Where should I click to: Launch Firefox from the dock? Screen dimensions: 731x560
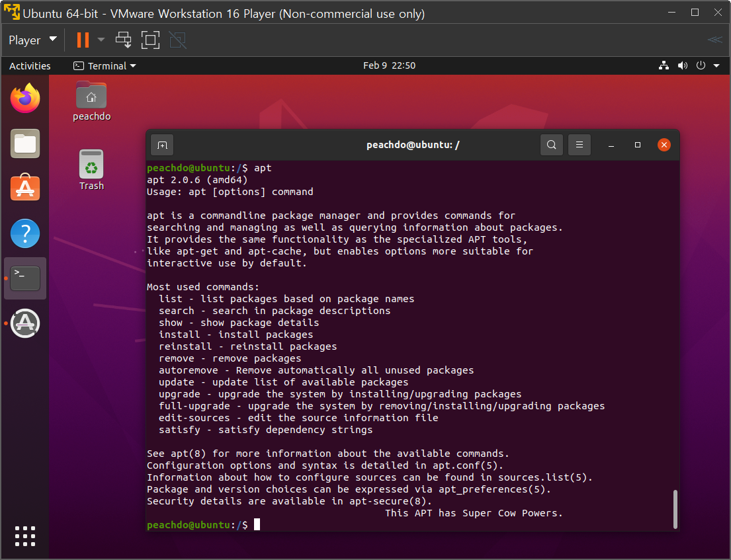point(25,98)
